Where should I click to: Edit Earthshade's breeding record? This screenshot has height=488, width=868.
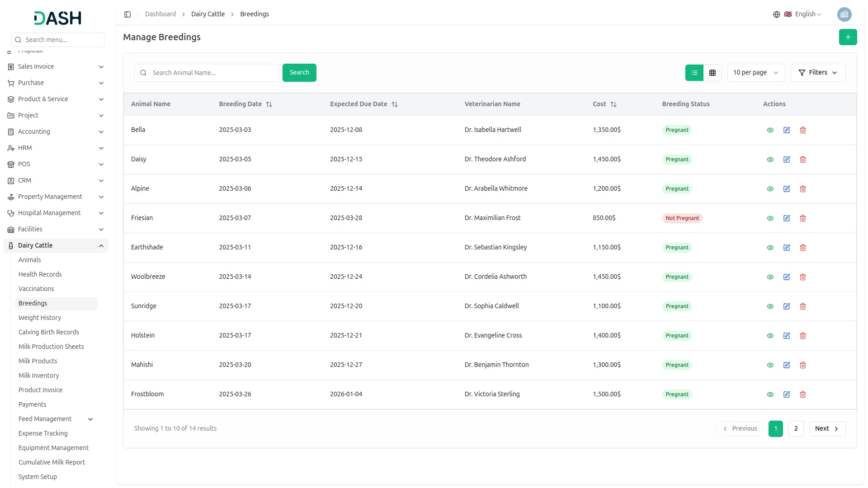click(786, 248)
